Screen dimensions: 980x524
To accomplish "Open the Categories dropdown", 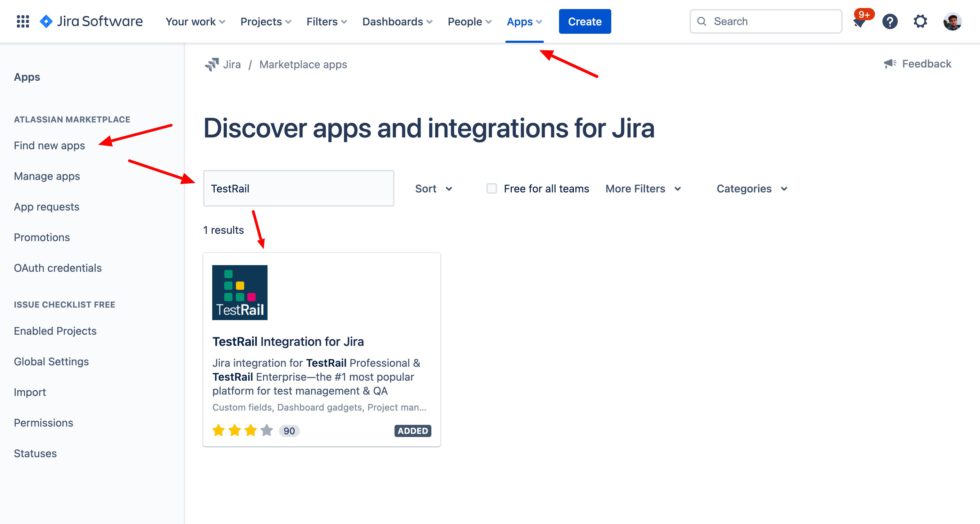I will [x=752, y=189].
